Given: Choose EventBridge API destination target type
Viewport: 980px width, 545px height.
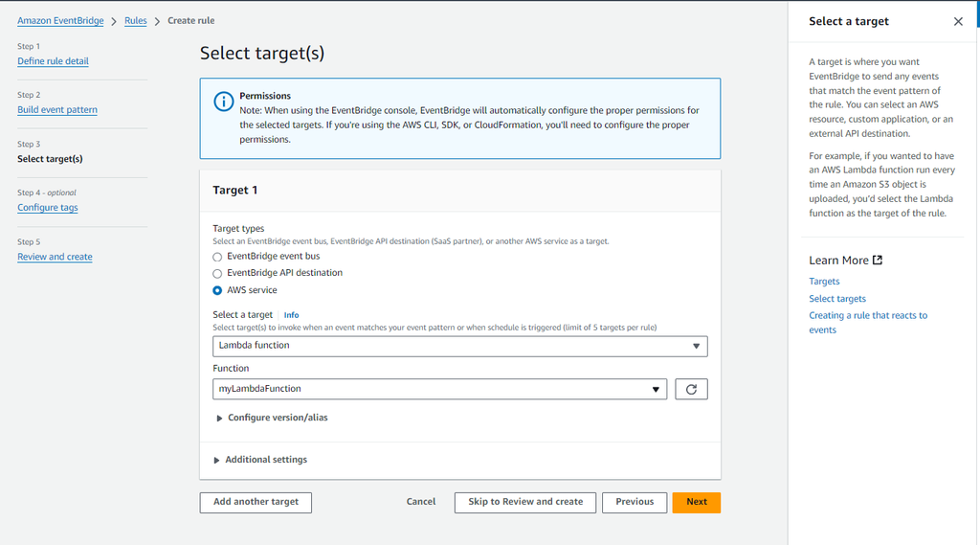Looking at the screenshot, I should pyautogui.click(x=217, y=273).
